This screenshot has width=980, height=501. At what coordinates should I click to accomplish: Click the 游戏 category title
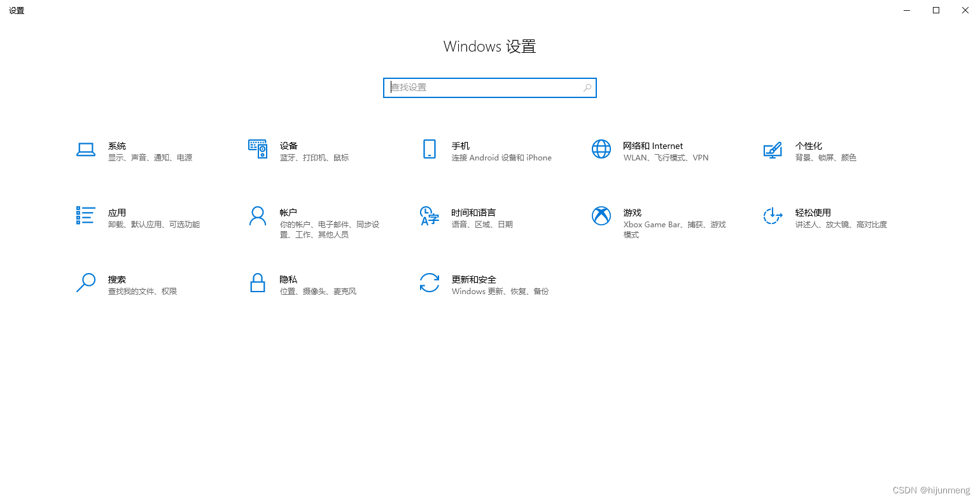coord(633,213)
